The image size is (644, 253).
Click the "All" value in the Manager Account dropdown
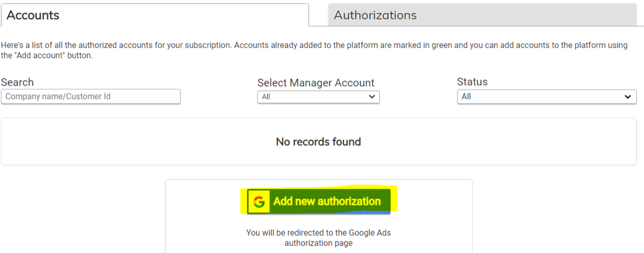(266, 97)
